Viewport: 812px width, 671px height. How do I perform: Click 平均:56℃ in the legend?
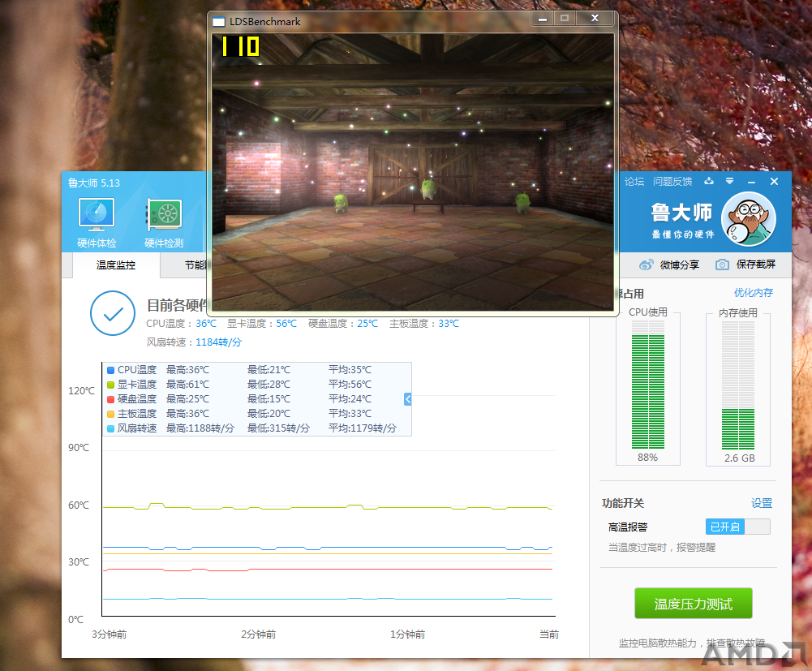coord(350,385)
